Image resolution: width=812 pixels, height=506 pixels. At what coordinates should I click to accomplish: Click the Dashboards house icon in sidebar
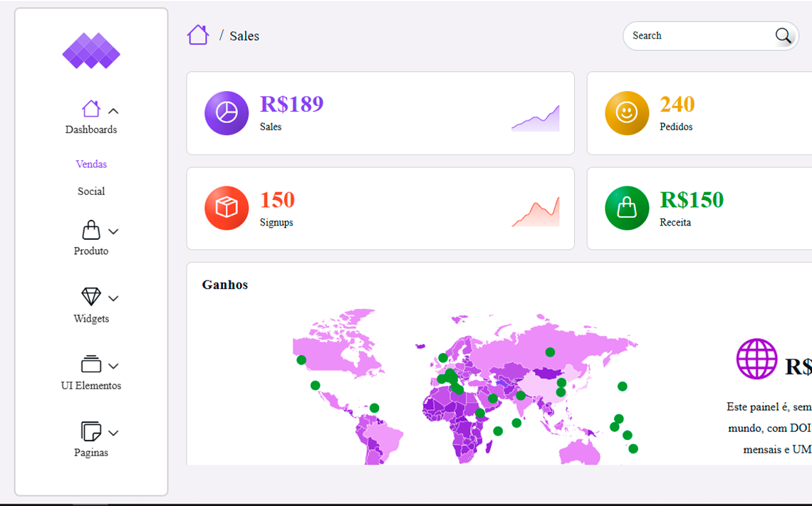coord(91,109)
